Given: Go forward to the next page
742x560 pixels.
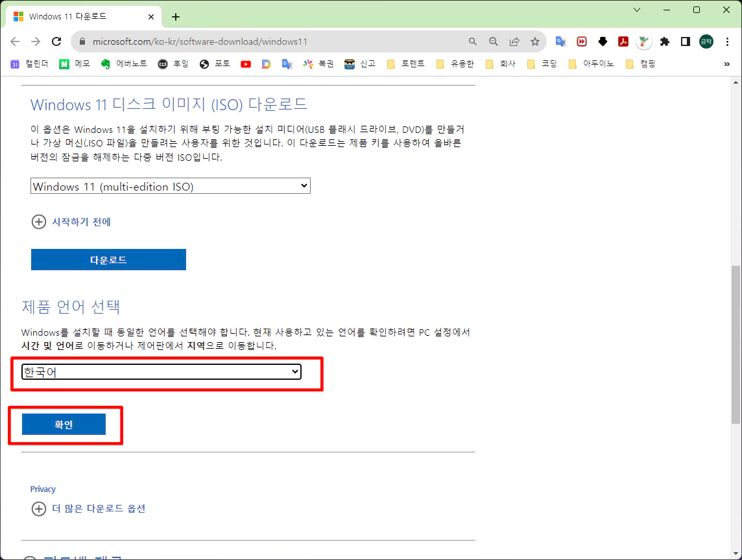Looking at the screenshot, I should tap(36, 41).
